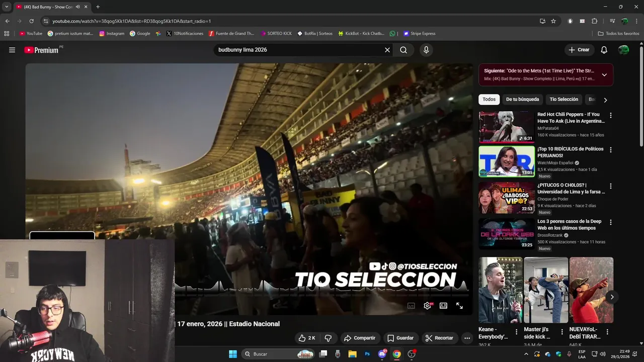Run search with magnifier button
This screenshot has height=362, width=644.
(x=404, y=50)
